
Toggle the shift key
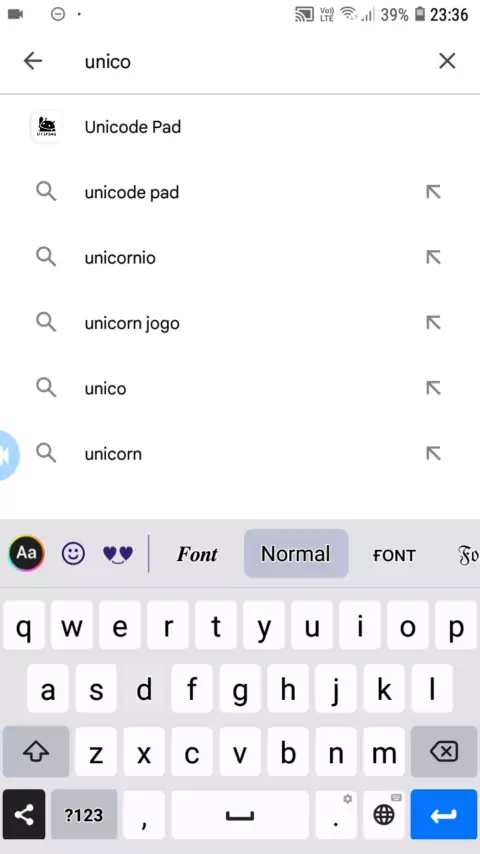(36, 752)
